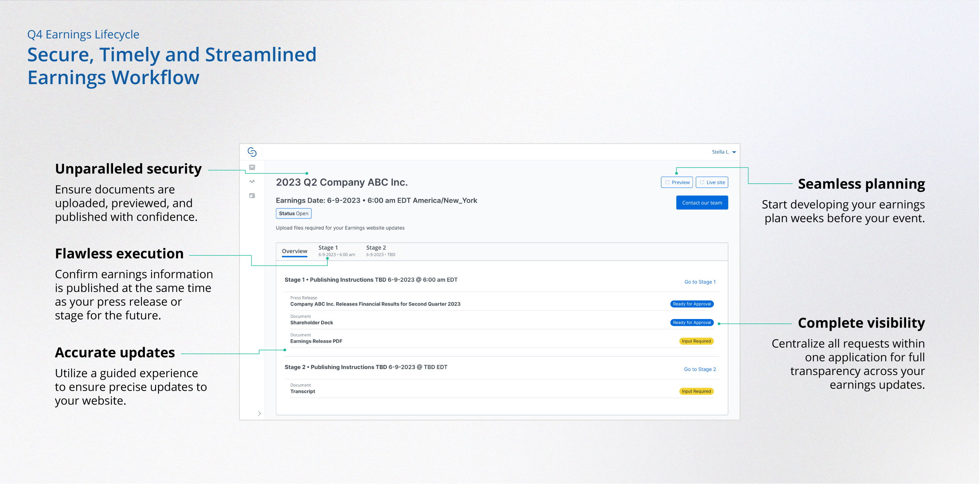Click the Contact our team button
Image resolution: width=980 pixels, height=484 pixels.
[x=702, y=202]
